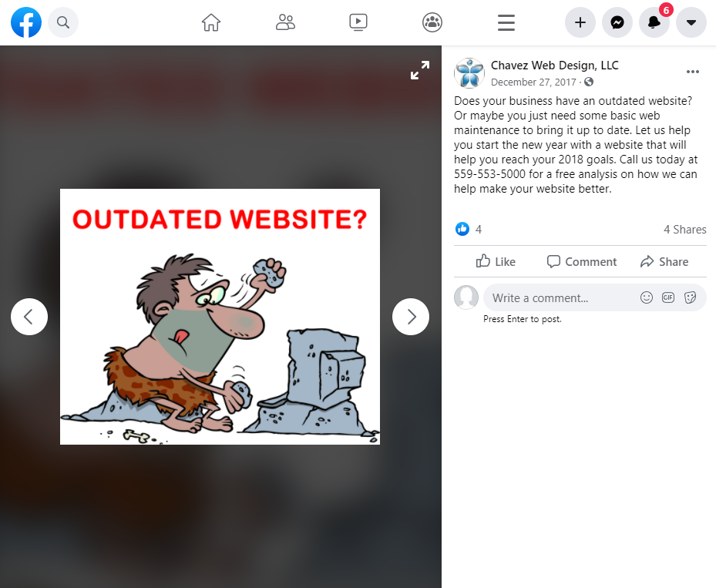
Task: Open Chavez Web Design, LLC page link
Action: [x=554, y=66]
